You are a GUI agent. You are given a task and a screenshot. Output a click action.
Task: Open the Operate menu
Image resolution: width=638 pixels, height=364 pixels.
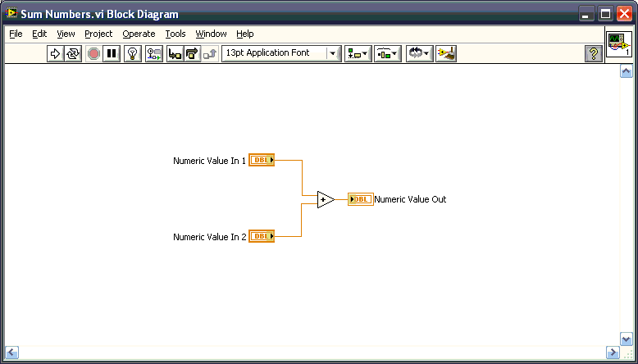[139, 34]
